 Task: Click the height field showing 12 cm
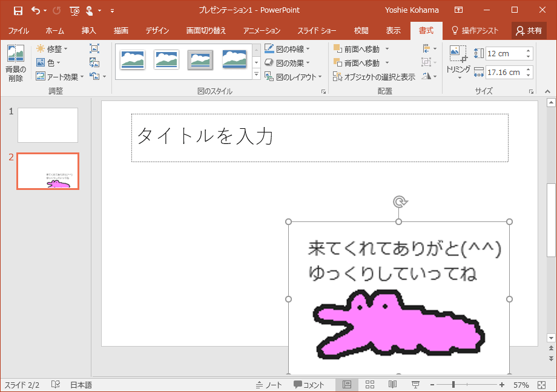pyautogui.click(x=504, y=54)
